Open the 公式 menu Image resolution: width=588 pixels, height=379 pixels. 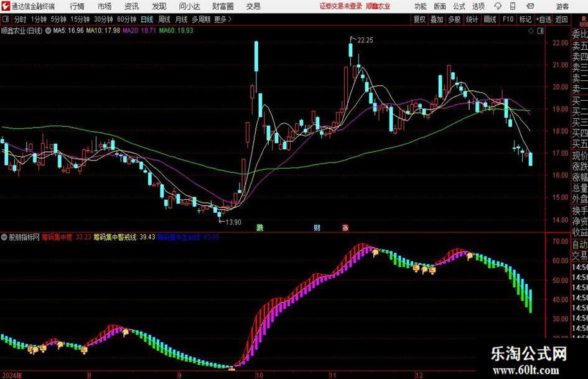pos(459,6)
